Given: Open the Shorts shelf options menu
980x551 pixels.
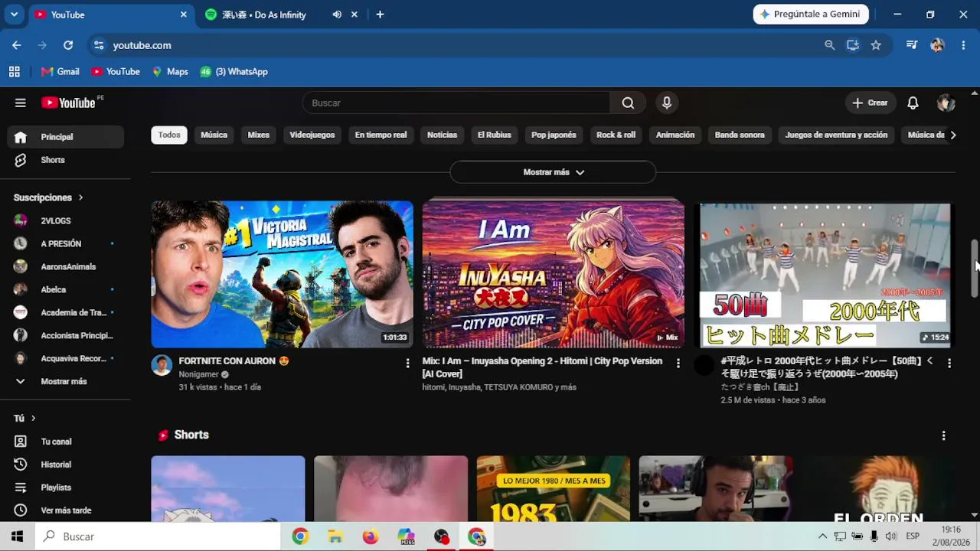Looking at the screenshot, I should click(943, 435).
